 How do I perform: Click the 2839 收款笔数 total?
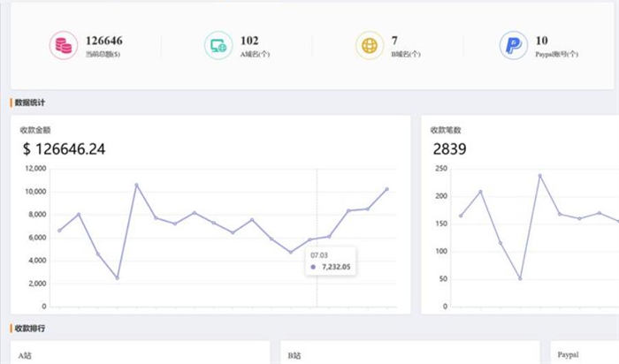(449, 149)
